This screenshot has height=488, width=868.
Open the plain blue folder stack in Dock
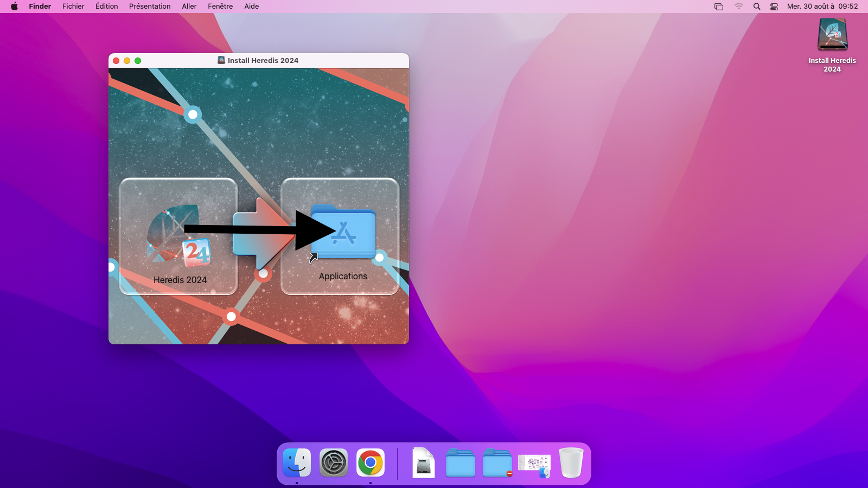(461, 463)
